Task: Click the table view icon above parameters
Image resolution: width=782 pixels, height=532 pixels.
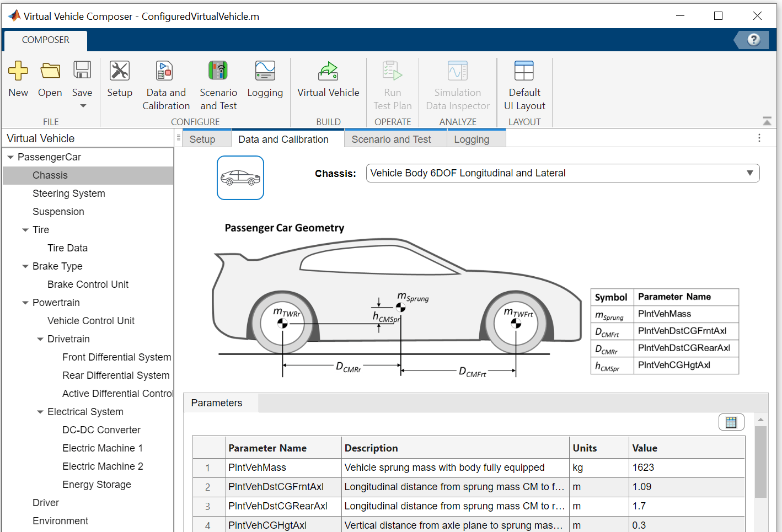Action: (731, 422)
